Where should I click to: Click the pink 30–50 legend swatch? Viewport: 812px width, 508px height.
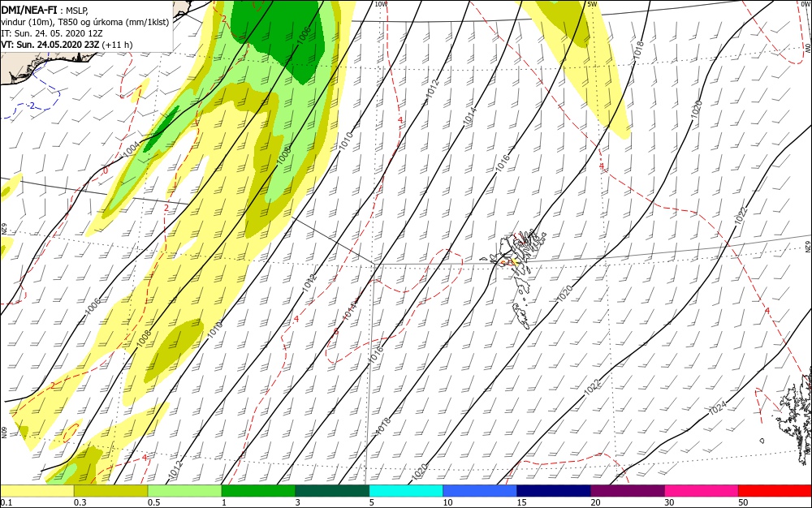[702, 491]
